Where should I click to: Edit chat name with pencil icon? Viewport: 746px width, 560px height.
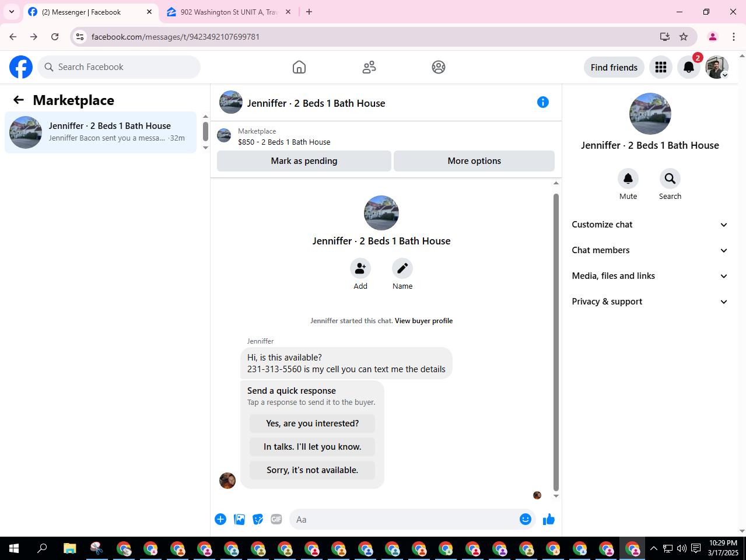402,268
